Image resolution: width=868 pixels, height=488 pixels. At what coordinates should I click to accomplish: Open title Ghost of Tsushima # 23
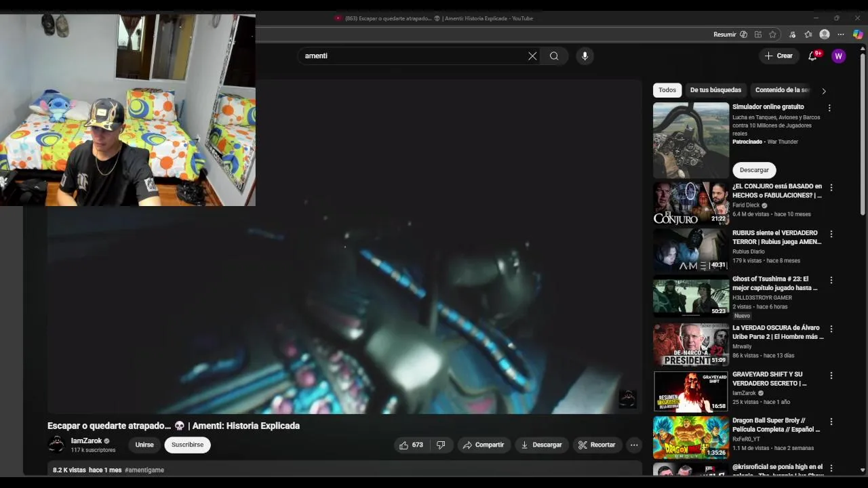[x=775, y=283]
